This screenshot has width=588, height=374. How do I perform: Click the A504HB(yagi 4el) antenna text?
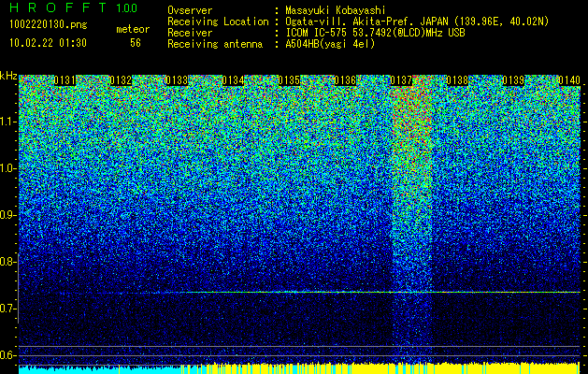(x=330, y=44)
